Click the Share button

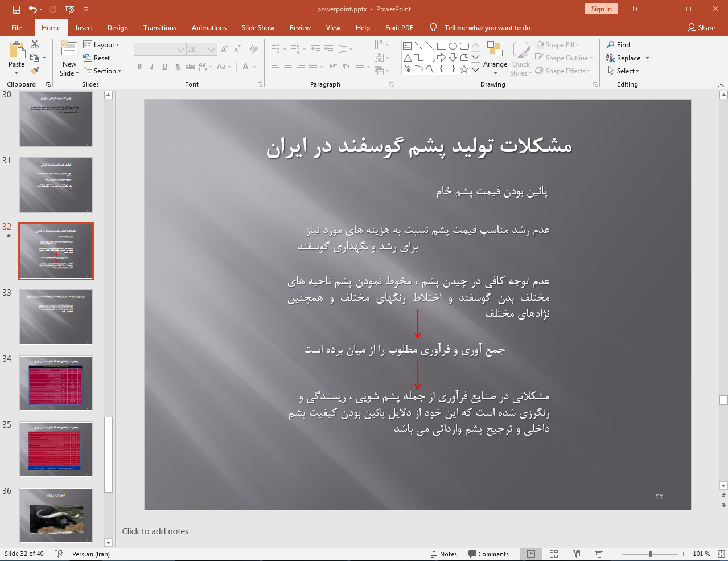pos(701,28)
